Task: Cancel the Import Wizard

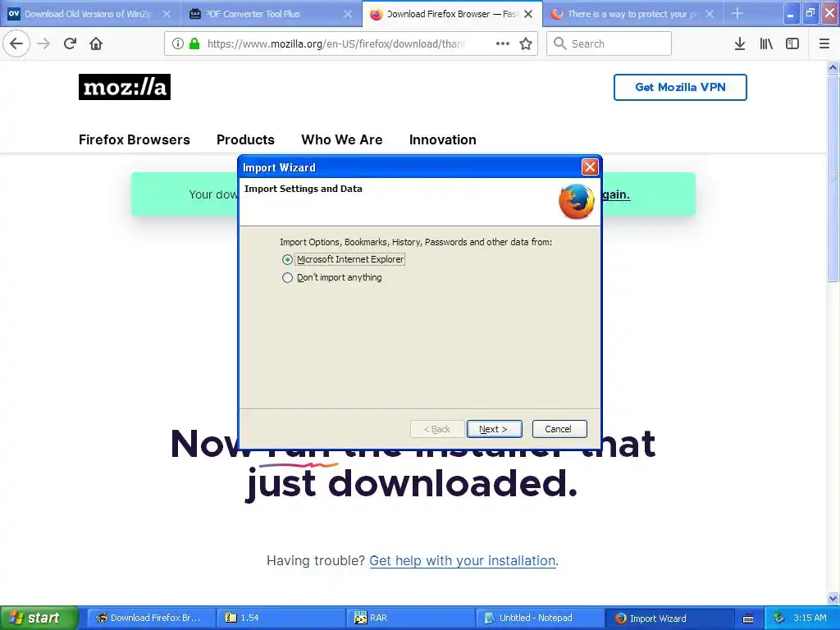Action: (559, 429)
